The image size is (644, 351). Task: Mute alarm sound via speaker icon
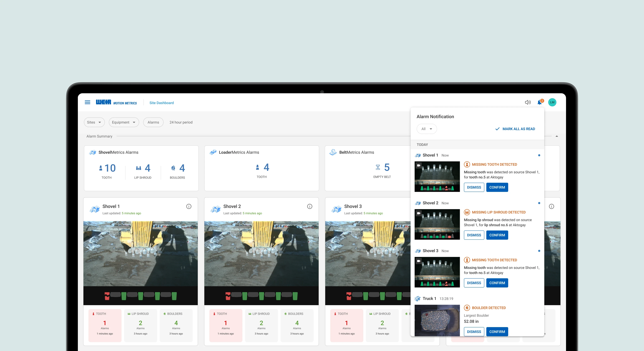(527, 102)
